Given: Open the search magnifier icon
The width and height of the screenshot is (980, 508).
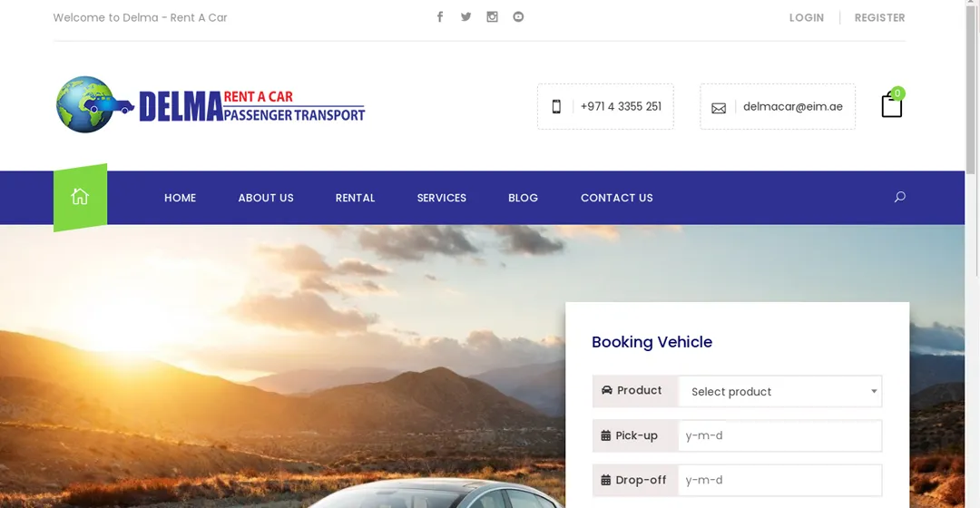Looking at the screenshot, I should 899,197.
